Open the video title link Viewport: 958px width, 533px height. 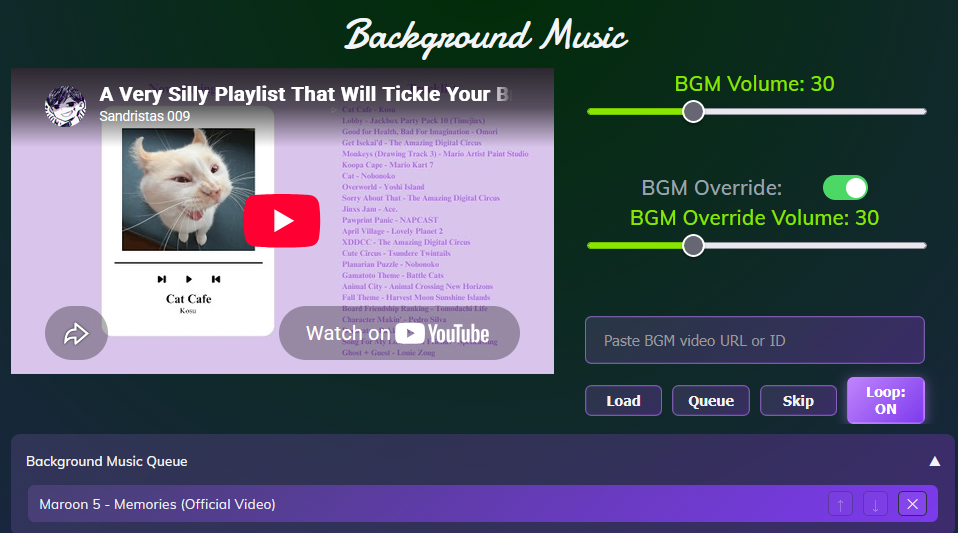click(304, 94)
